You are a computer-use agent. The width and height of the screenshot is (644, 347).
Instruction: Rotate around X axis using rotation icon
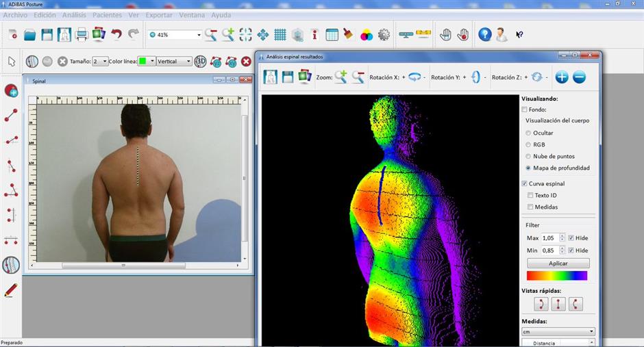coord(414,77)
